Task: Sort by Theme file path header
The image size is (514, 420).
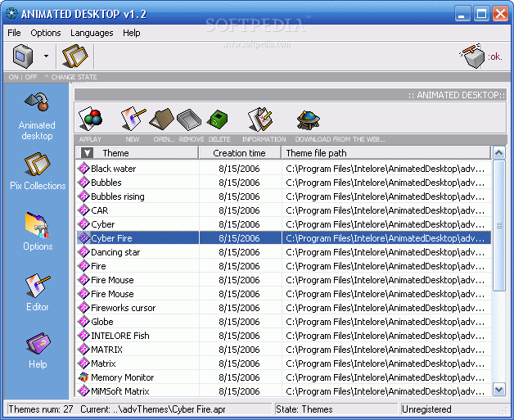Action: point(385,153)
